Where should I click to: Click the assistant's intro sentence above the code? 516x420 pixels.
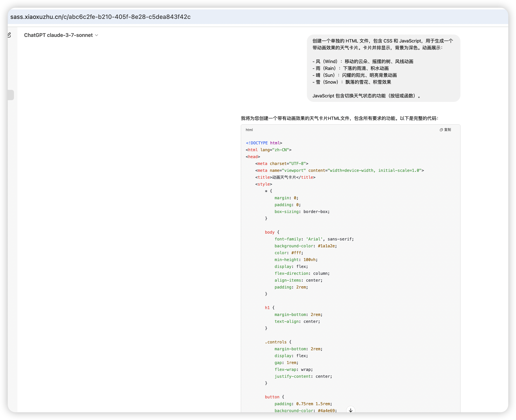[x=339, y=118]
